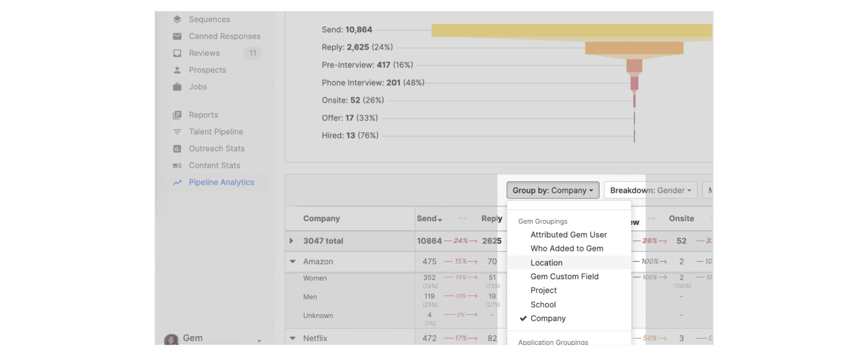Open the Group by: Company dropdown
The width and height of the screenshot is (868, 355).
[553, 190]
